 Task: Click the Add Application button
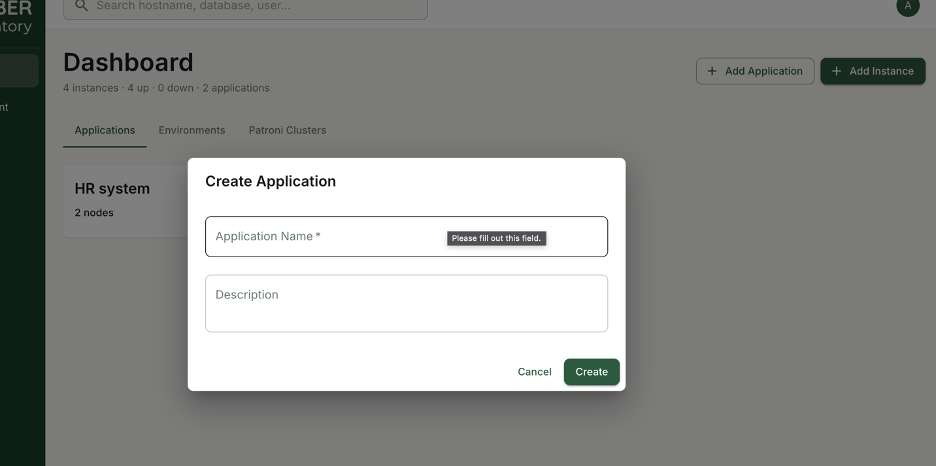point(755,71)
